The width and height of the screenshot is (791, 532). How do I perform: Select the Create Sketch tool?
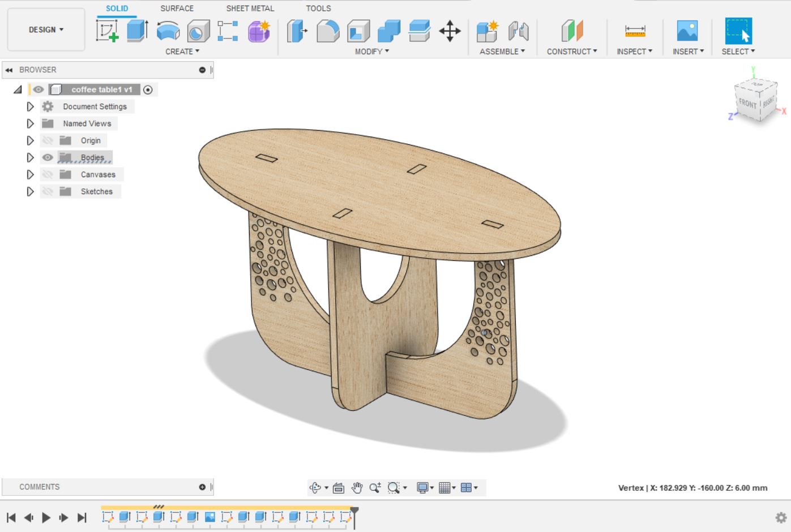click(x=107, y=31)
